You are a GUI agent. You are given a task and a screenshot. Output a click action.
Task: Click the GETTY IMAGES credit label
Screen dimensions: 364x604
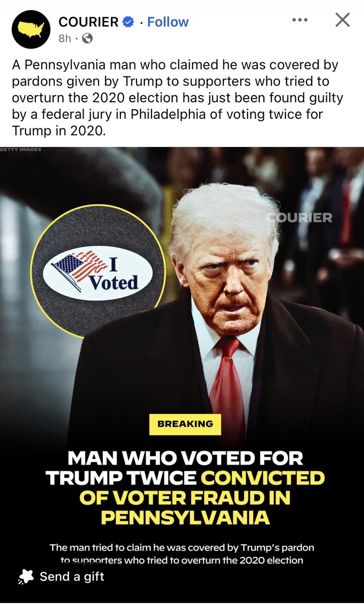click(21, 149)
